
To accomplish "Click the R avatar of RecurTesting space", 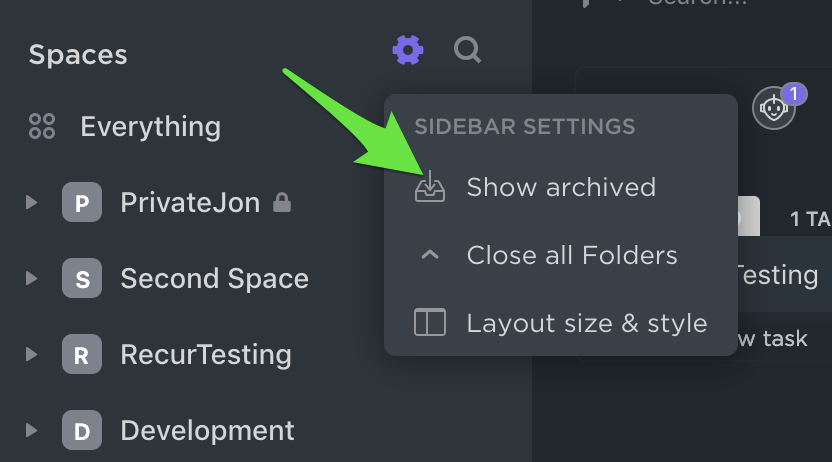I will [82, 354].
